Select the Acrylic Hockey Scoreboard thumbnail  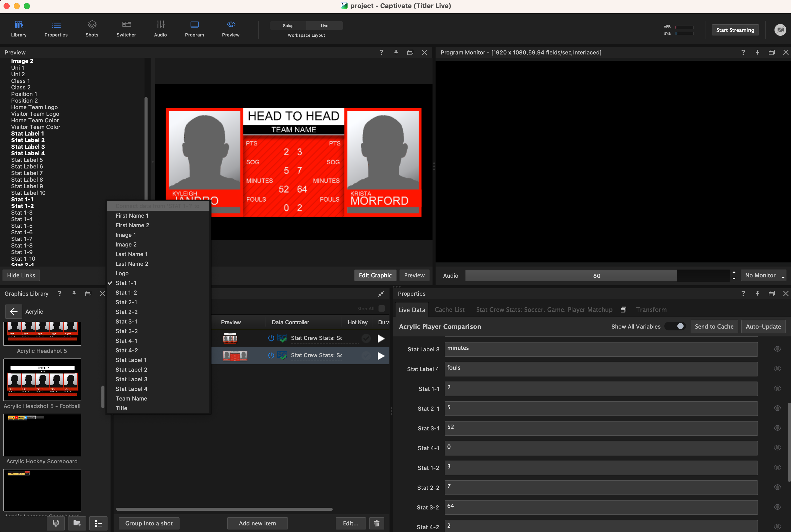[x=42, y=435]
